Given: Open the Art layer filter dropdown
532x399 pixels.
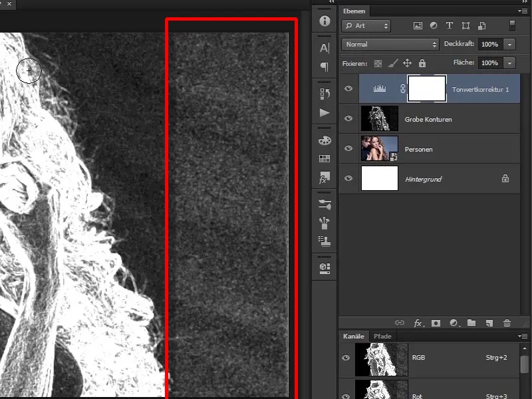Looking at the screenshot, I should pyautogui.click(x=366, y=26).
